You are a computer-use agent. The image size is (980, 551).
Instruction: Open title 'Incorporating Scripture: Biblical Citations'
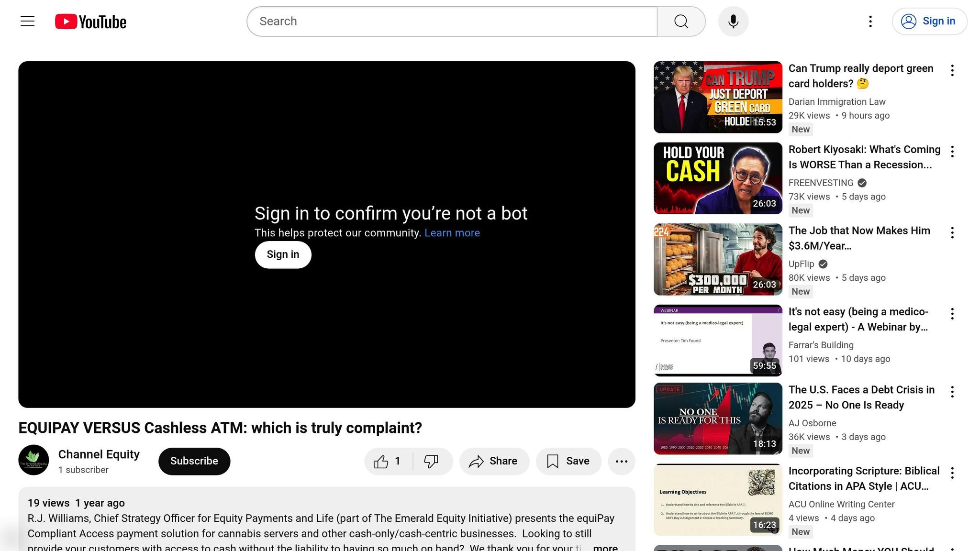coord(864,479)
